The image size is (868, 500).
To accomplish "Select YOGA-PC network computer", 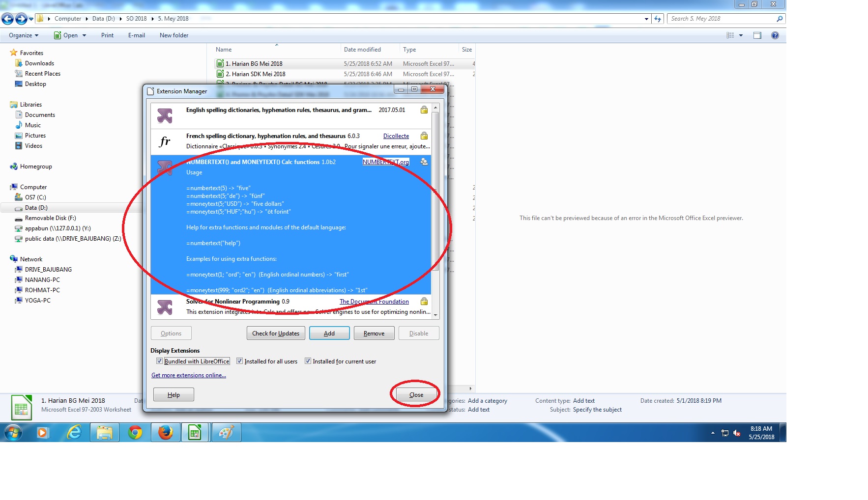I will [x=37, y=301].
